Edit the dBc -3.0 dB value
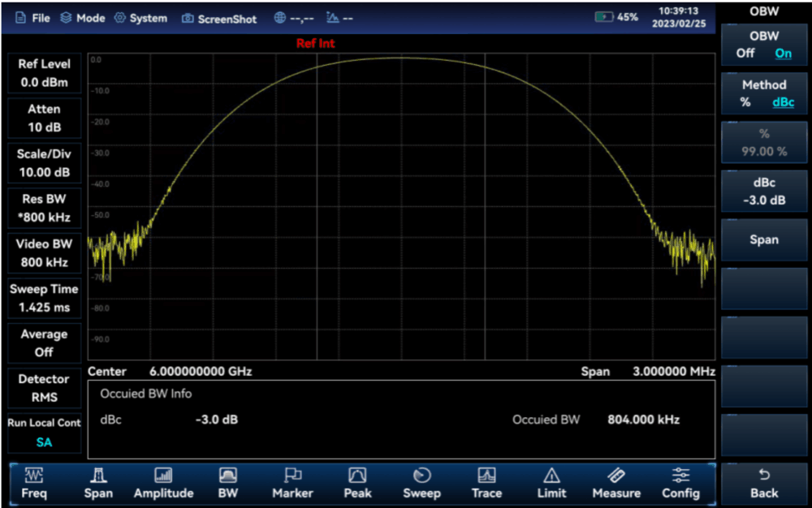 pos(763,192)
